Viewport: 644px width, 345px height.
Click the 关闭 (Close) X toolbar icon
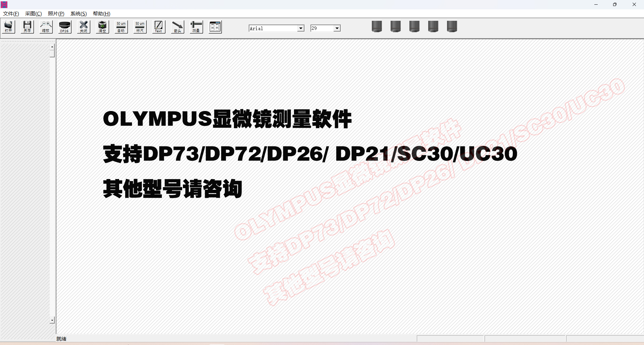click(84, 27)
